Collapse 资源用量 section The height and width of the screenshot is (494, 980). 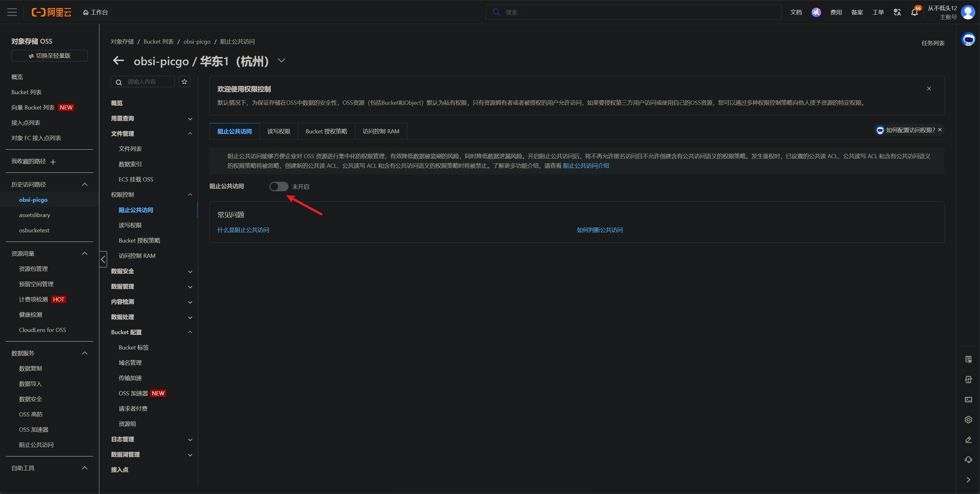(85, 254)
